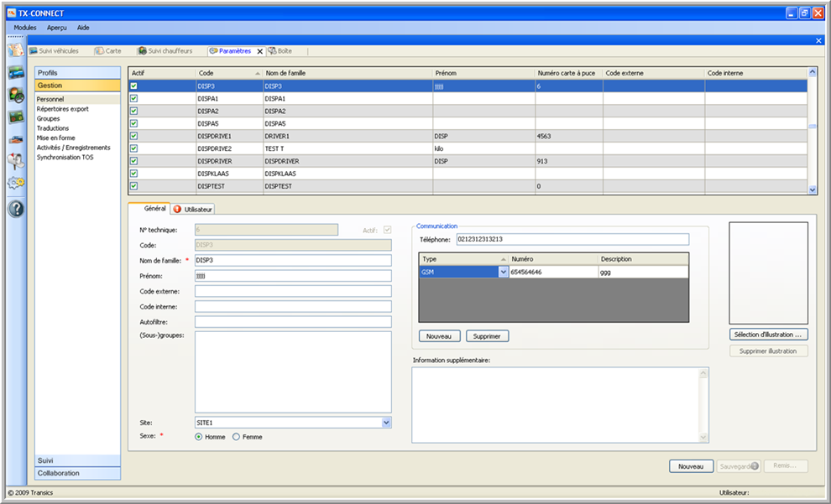
Task: Open the Site dropdown showing SITE1
Action: tap(386, 423)
